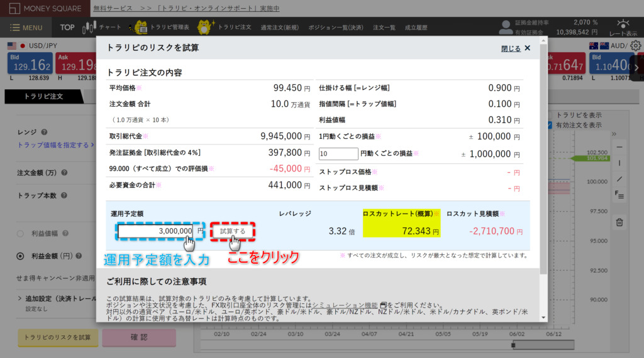The width and height of the screenshot is (644, 358).
Task: Open 成立履歴 menu item
Action: pos(416,28)
